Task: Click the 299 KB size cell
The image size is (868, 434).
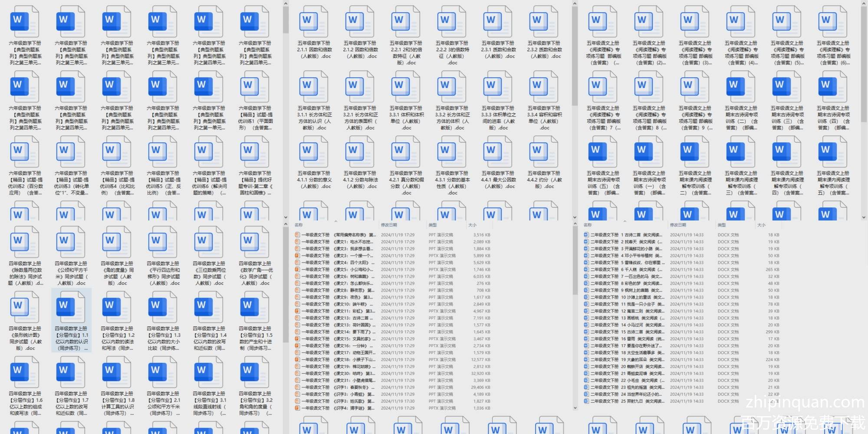Action: pyautogui.click(x=773, y=332)
